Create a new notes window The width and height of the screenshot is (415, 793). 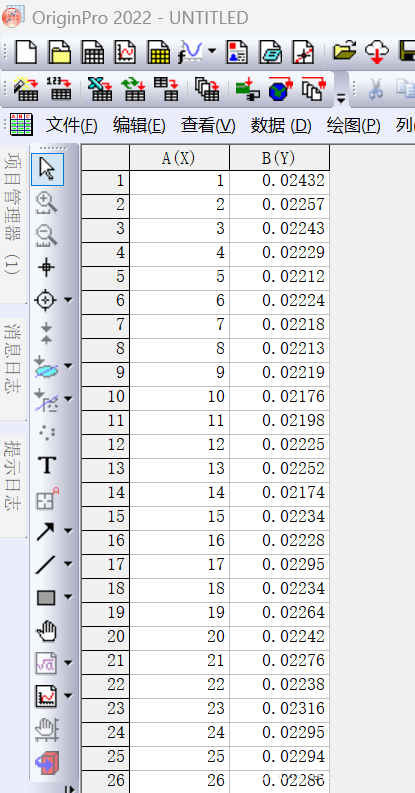point(270,52)
